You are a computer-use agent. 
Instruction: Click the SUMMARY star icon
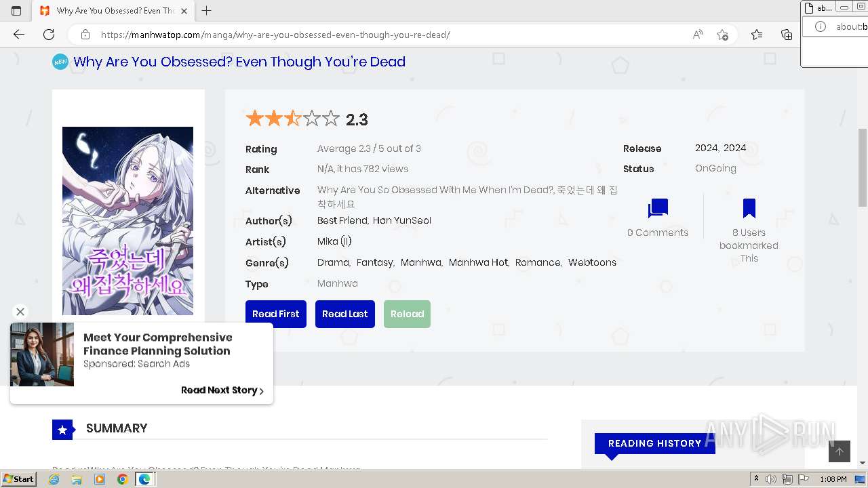pos(62,430)
